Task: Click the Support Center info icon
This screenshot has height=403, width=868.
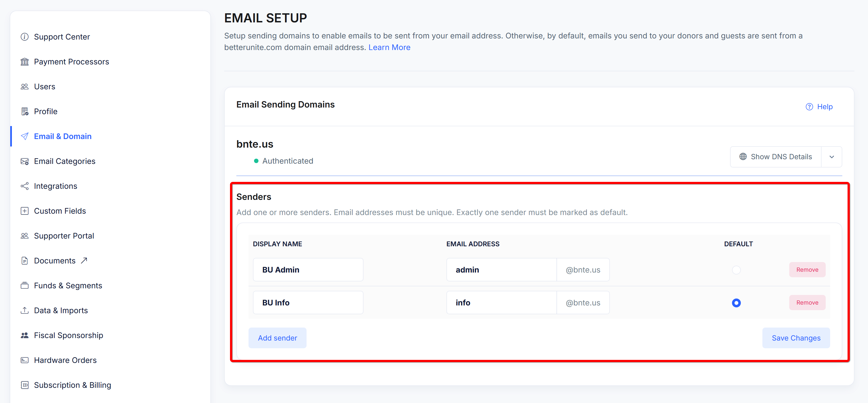Action: click(25, 37)
